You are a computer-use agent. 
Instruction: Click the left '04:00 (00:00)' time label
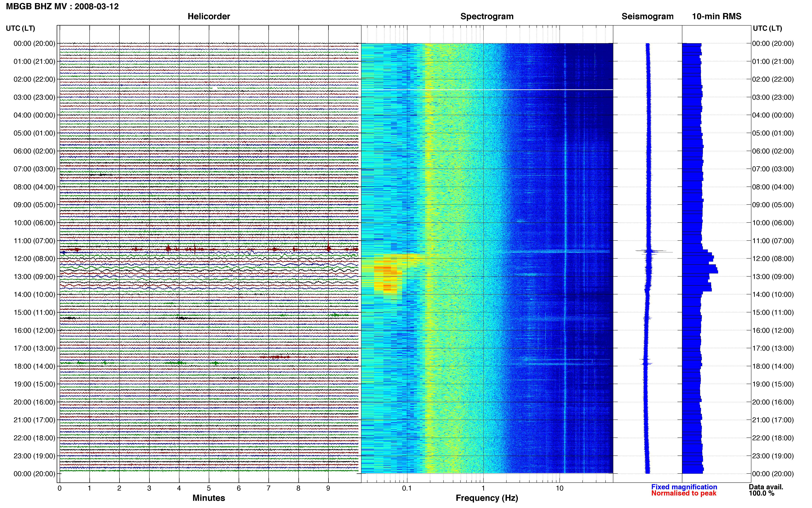(x=34, y=115)
